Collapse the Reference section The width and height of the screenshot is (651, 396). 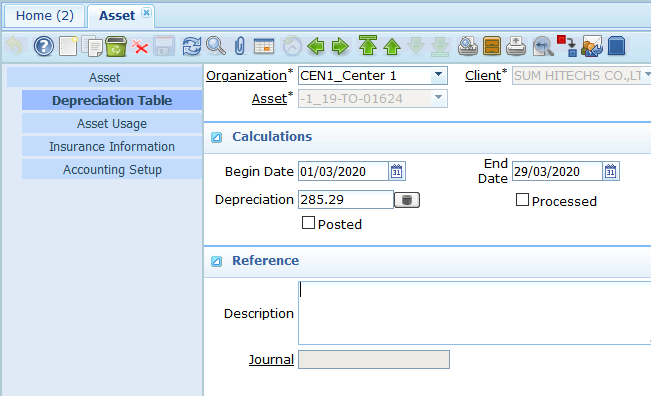[216, 261]
